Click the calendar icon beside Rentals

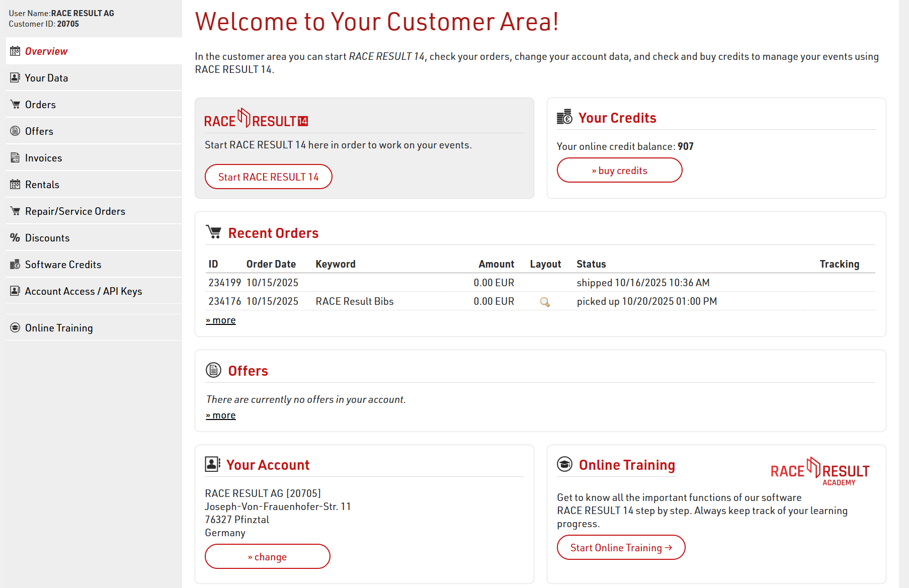pos(15,185)
